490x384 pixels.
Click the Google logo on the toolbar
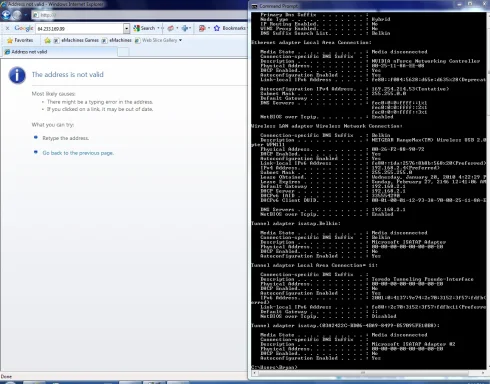(x=24, y=28)
